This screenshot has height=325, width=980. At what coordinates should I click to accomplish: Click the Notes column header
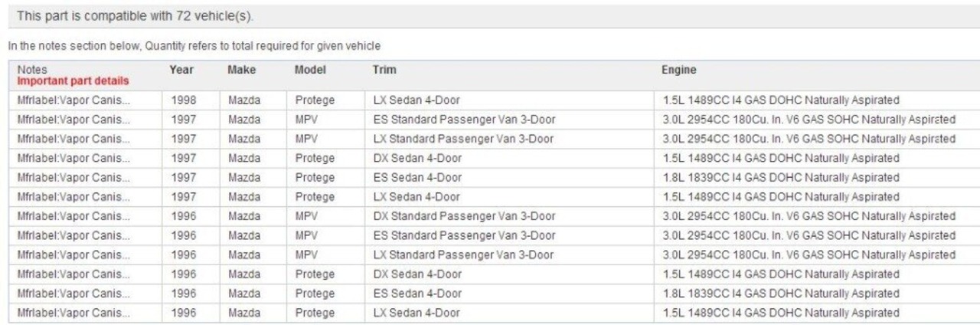pos(32,70)
